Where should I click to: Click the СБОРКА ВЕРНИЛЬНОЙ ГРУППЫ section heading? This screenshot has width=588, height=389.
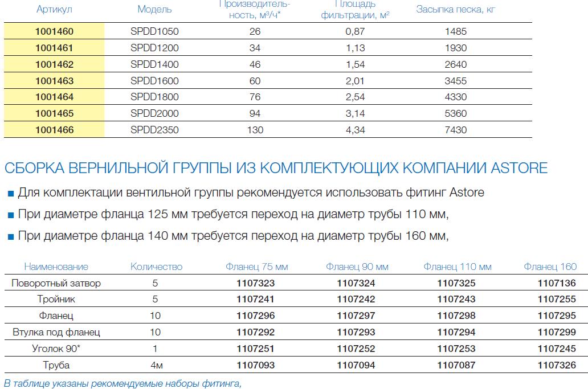[x=276, y=168]
